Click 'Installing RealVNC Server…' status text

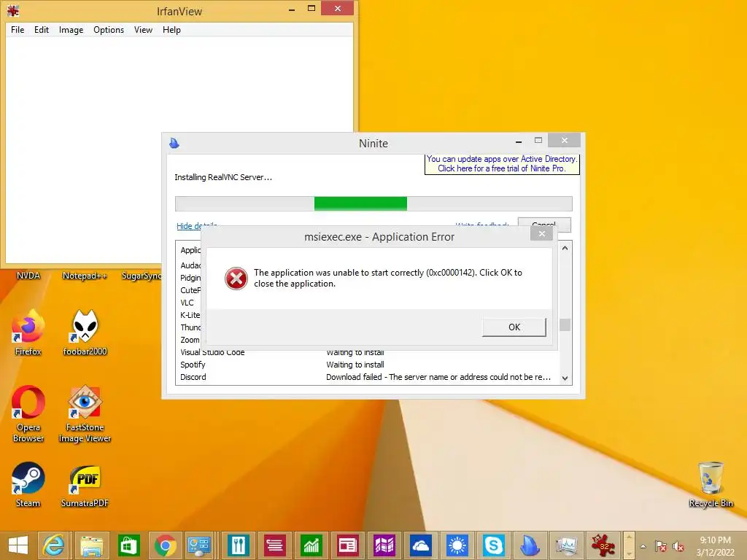223,177
